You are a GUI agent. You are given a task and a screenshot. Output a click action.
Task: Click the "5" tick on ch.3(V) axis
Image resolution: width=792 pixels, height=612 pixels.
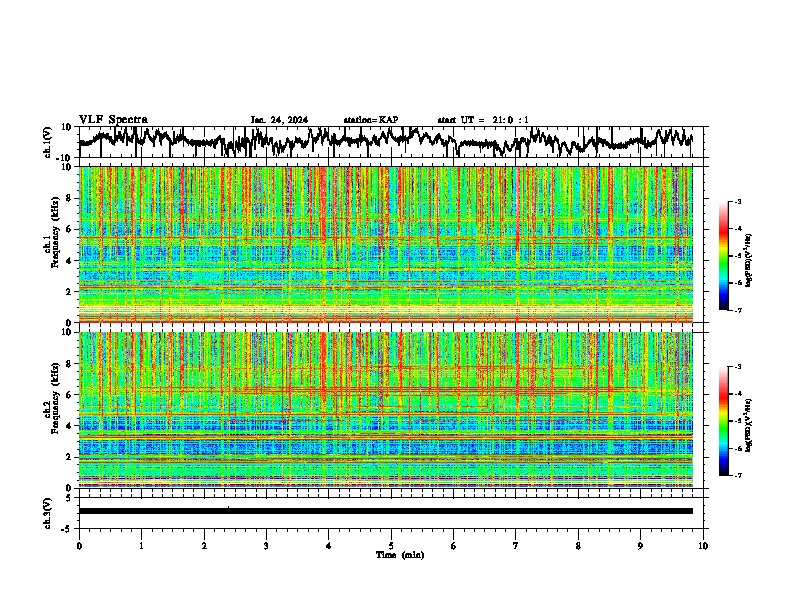69,498
